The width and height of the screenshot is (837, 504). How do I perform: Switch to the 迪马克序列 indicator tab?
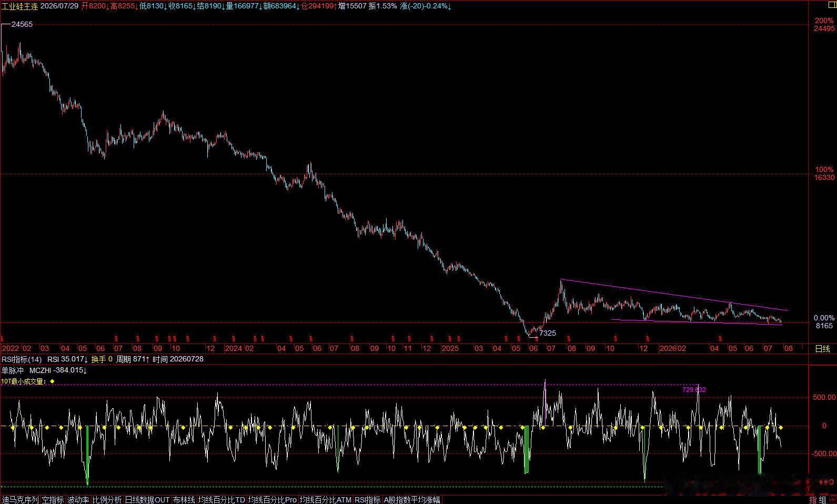20,500
